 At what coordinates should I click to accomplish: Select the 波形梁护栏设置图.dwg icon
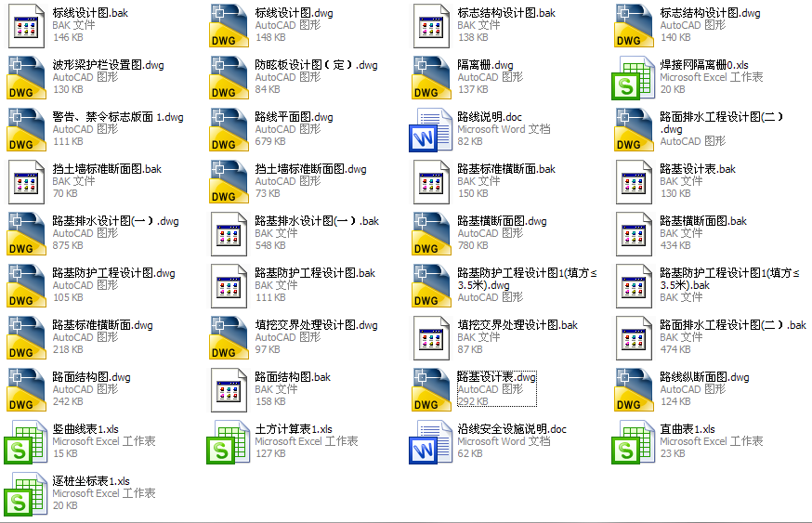tap(26, 78)
